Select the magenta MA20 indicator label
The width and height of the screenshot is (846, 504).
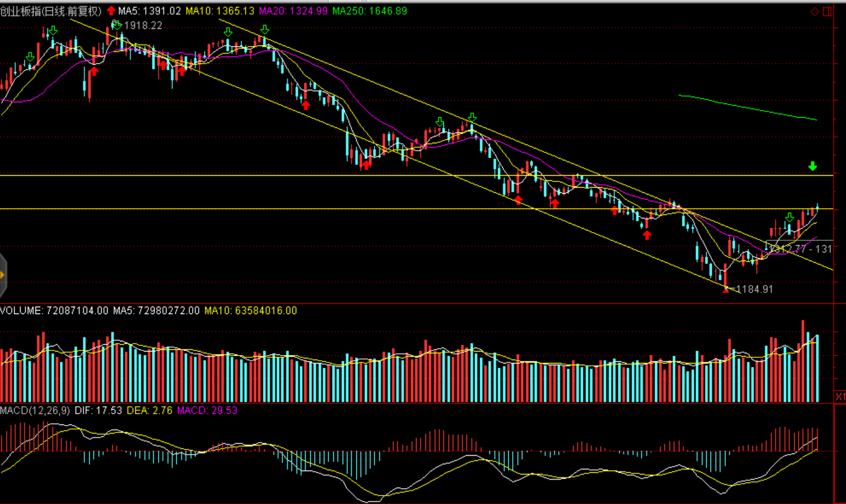293,11
